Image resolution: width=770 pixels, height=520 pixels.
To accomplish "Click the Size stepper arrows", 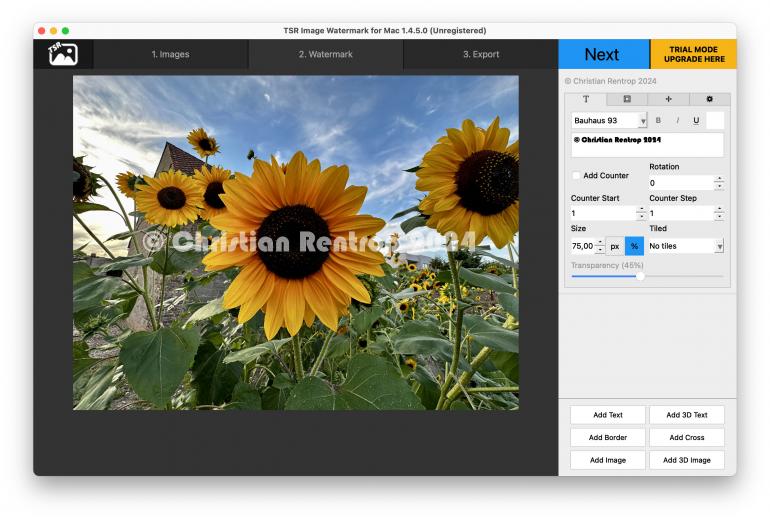I will 600,246.
